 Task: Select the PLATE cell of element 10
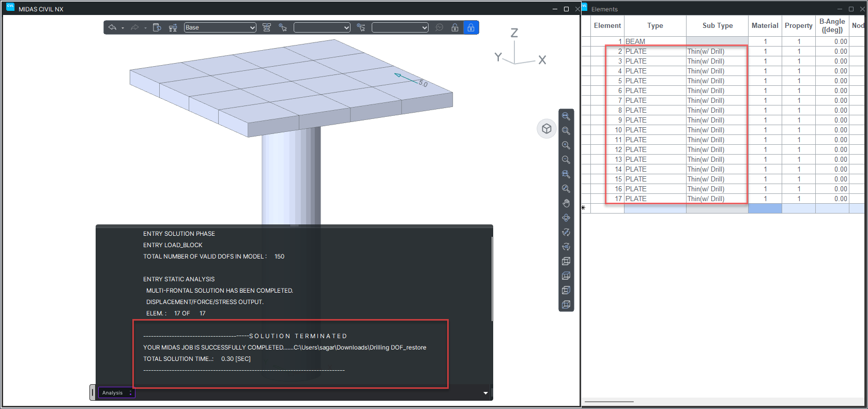point(655,130)
